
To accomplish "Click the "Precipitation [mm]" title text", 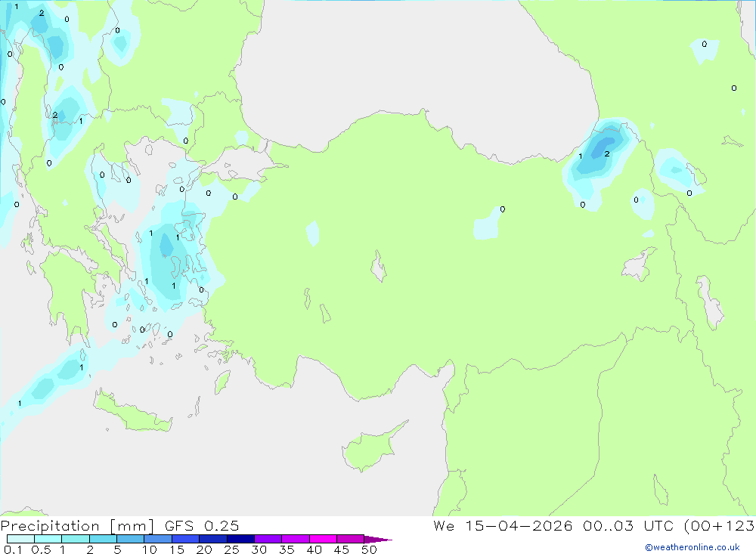I will pyautogui.click(x=78, y=526).
